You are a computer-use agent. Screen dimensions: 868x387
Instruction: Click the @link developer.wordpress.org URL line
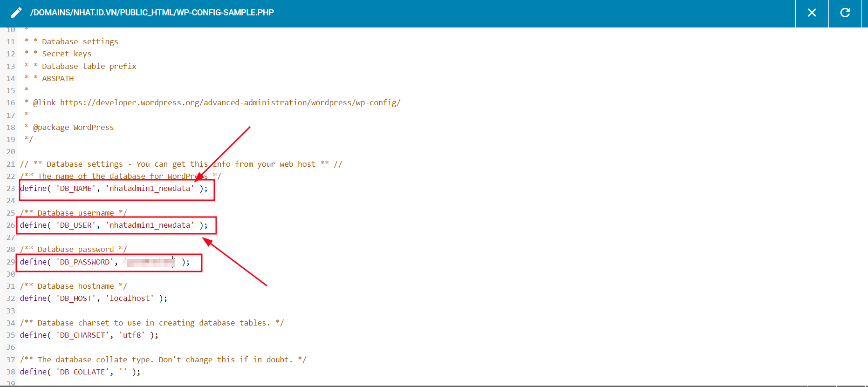pos(212,103)
